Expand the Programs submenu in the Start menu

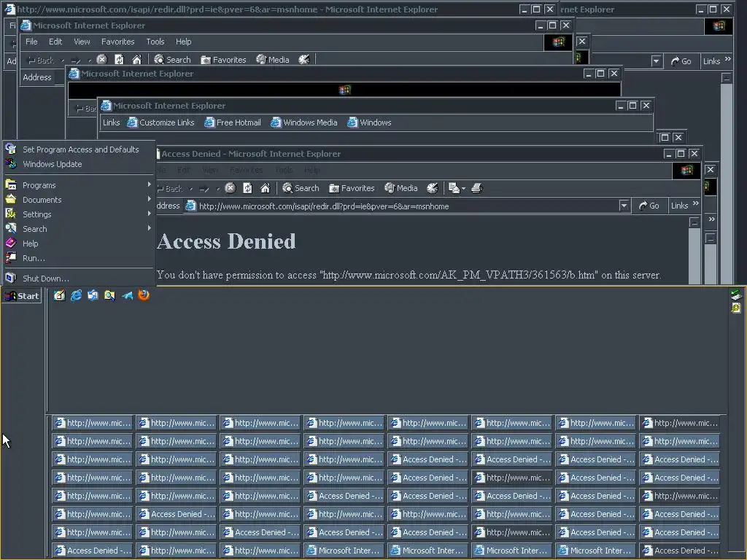79,184
